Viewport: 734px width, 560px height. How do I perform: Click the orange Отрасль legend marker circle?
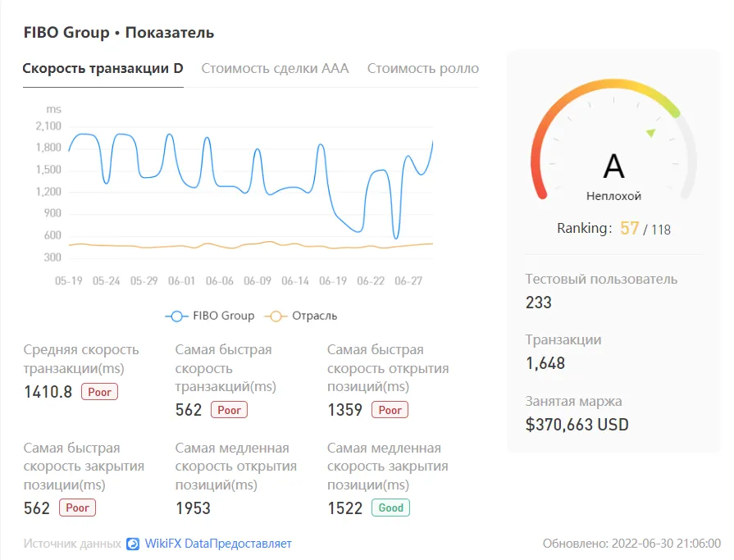(276, 316)
